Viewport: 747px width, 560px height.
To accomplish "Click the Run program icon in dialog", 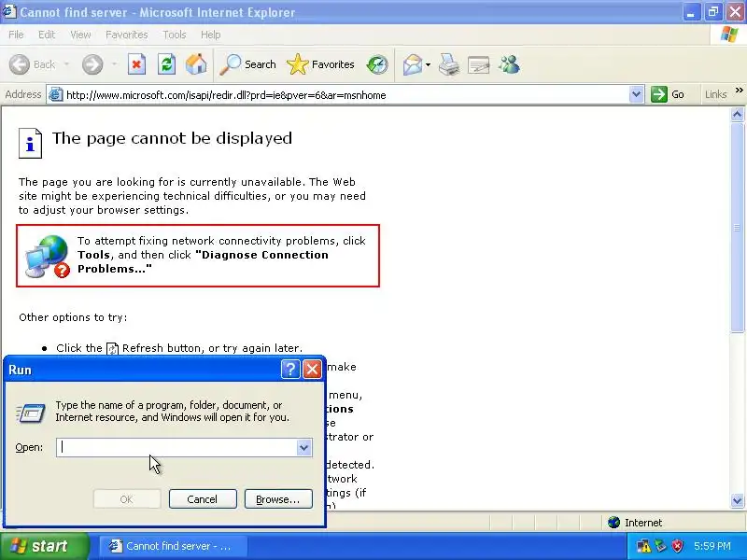I will [x=31, y=413].
